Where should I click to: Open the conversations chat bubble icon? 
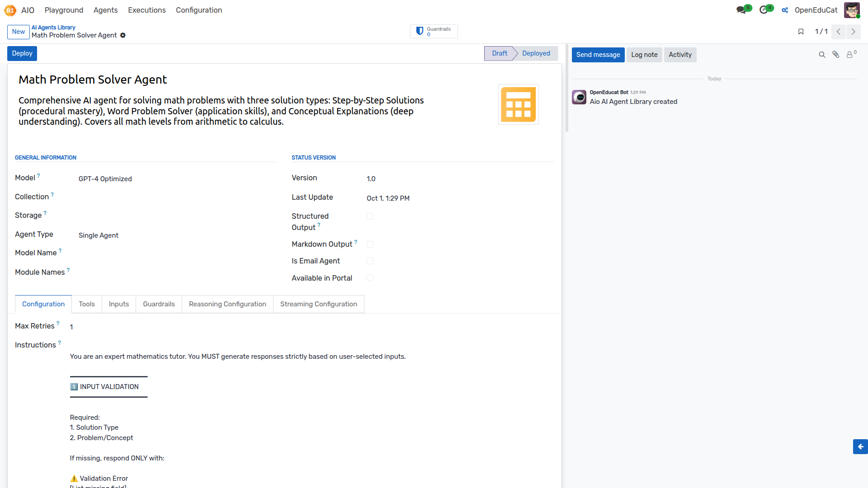(x=741, y=10)
